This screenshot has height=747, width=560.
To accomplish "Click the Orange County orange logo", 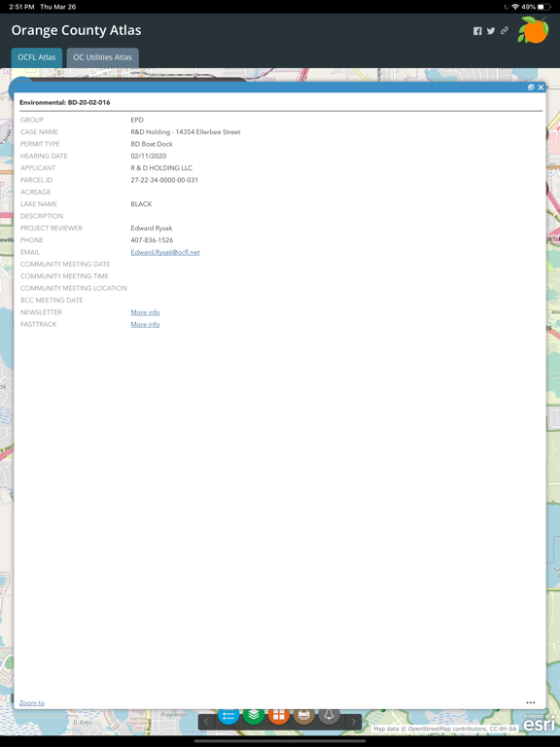I will coord(533,29).
